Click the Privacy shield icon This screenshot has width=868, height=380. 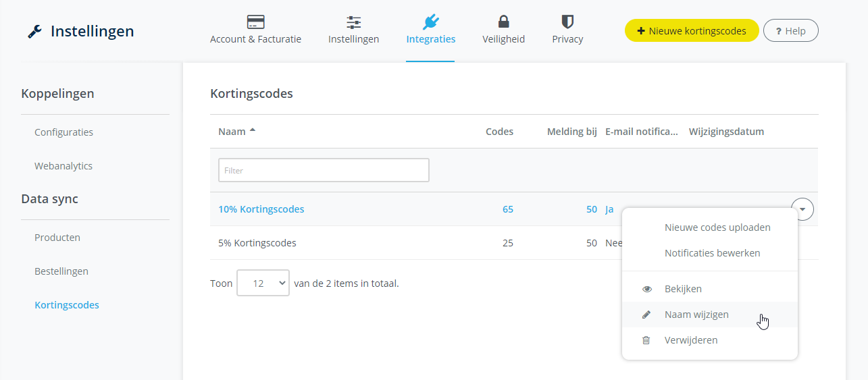(567, 22)
